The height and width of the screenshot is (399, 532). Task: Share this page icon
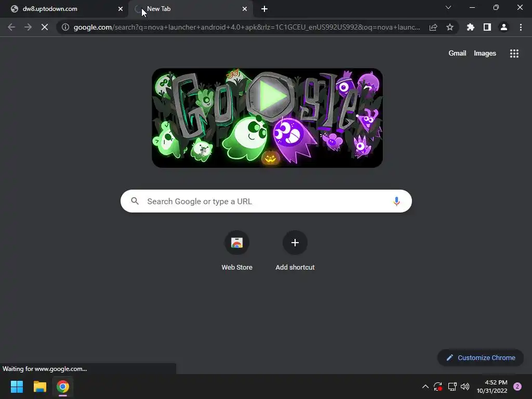tap(433, 27)
